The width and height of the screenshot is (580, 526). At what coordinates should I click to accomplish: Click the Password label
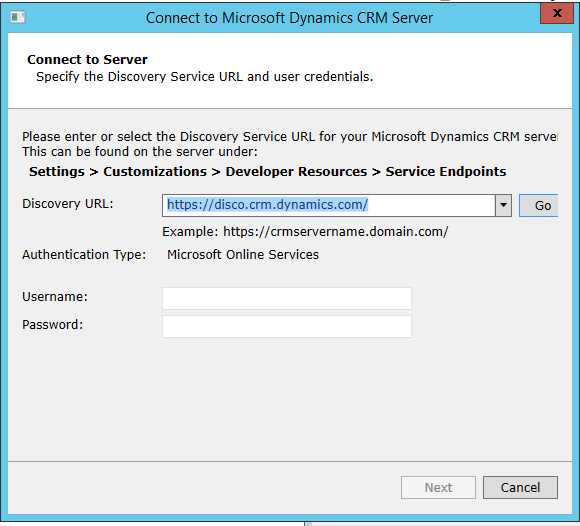tap(53, 325)
